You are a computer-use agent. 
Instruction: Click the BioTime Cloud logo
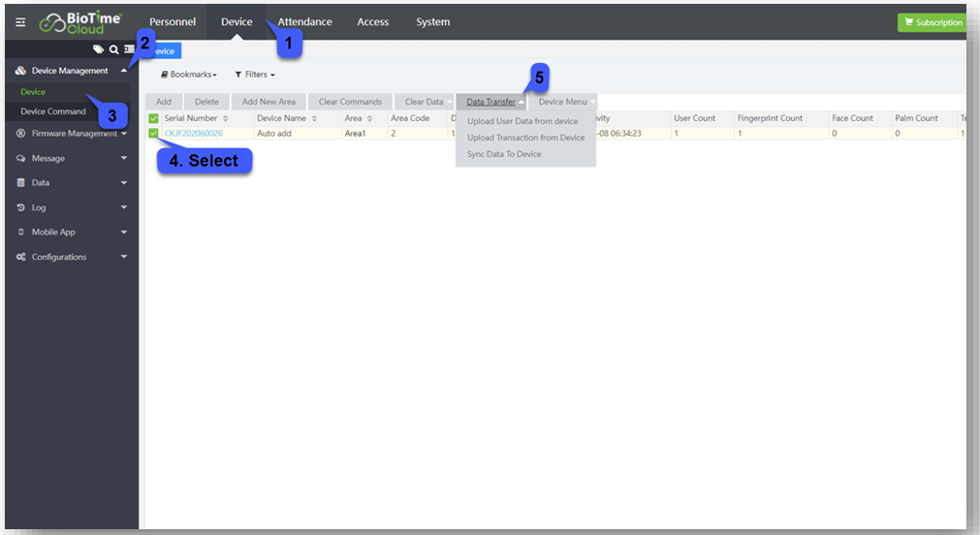pos(81,23)
